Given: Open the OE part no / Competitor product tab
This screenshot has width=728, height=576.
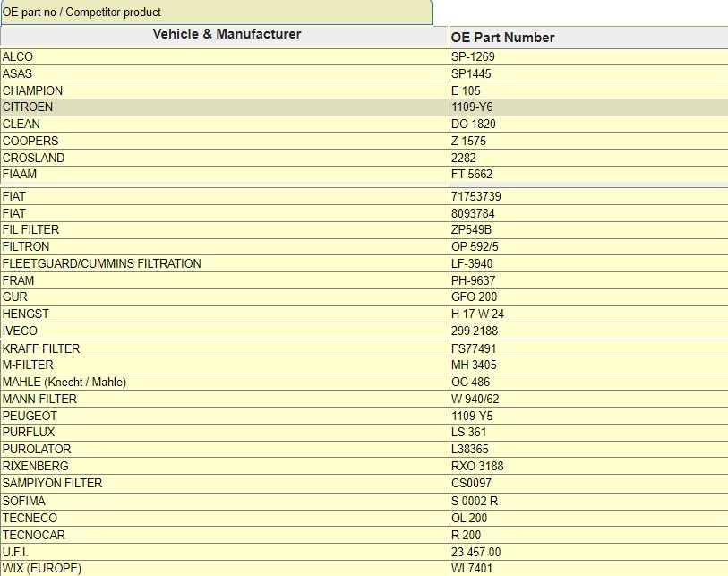Looking at the screenshot, I should (x=217, y=12).
